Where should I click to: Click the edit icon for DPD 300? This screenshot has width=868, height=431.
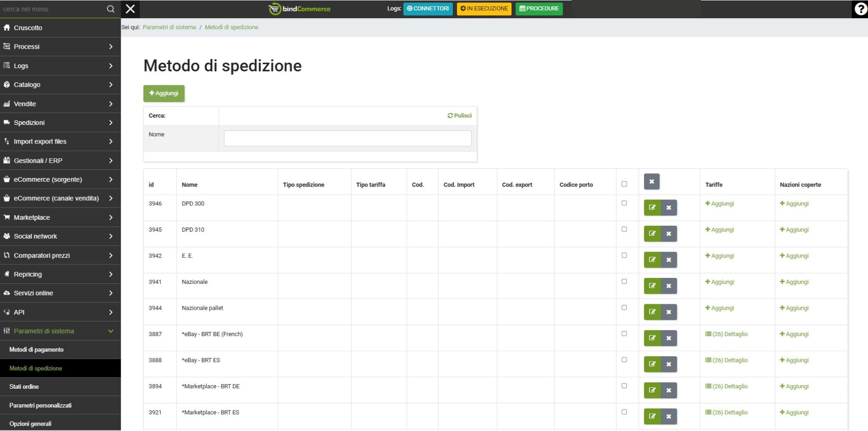(652, 208)
